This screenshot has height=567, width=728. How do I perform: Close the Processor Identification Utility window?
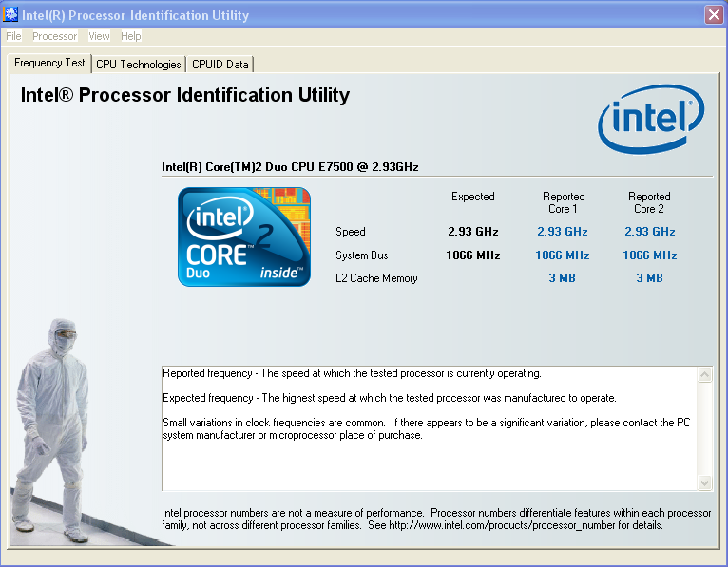[714, 15]
